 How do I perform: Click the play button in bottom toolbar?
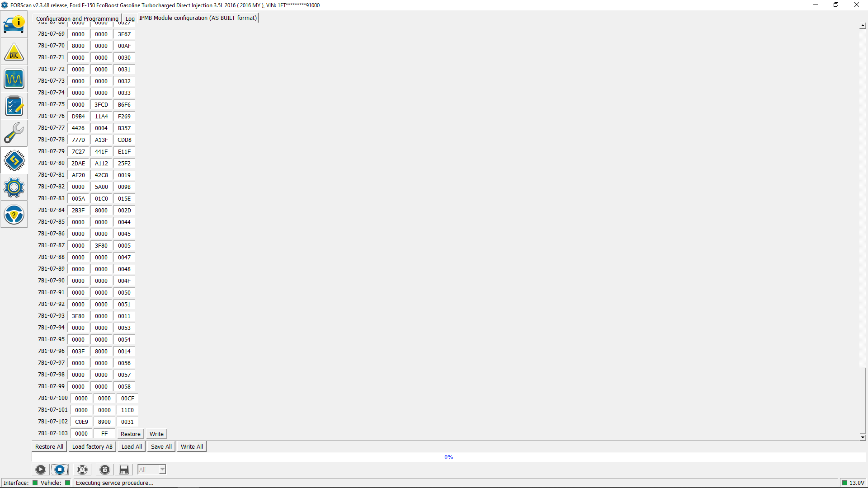pyautogui.click(x=41, y=469)
